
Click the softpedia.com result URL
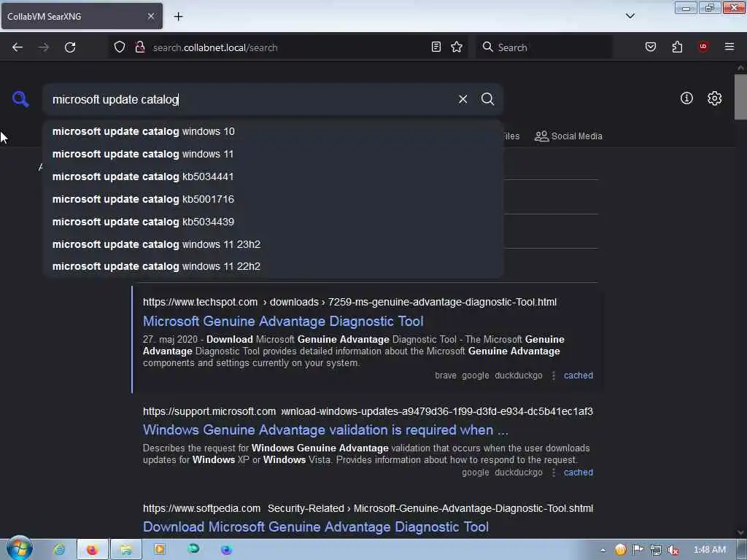368,508
